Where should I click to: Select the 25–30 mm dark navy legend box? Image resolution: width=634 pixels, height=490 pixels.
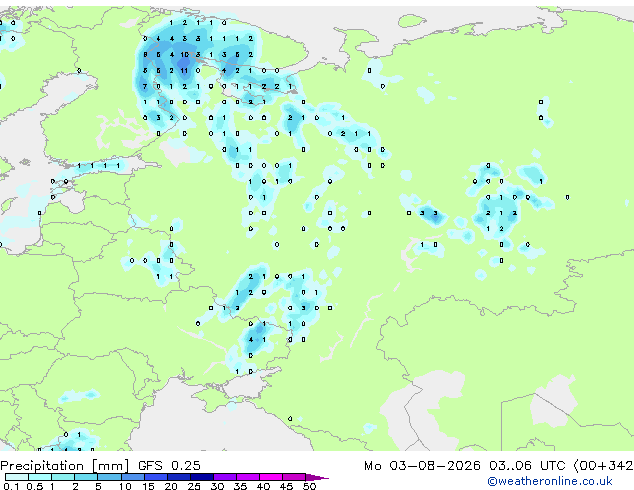tap(202, 477)
